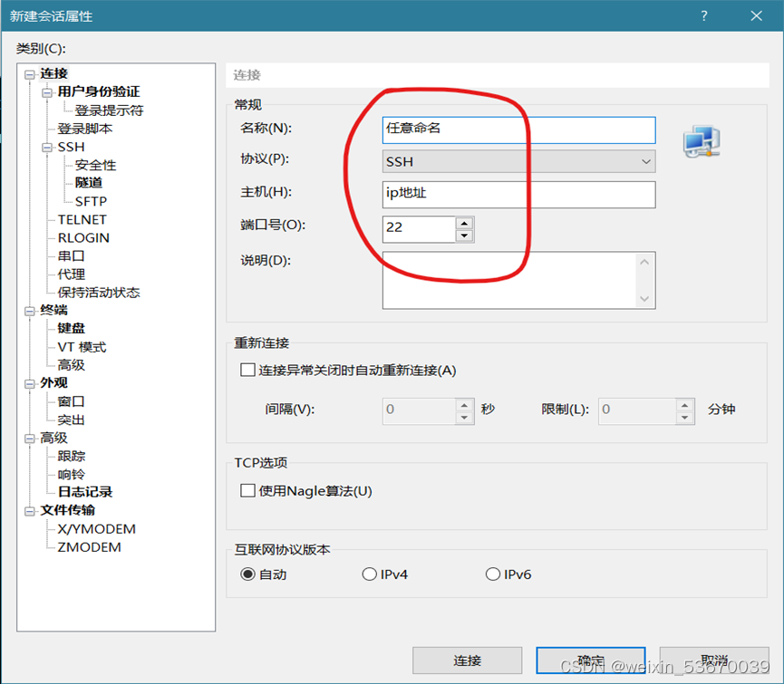
Task: Select SSH in the category tree
Action: pos(71,147)
